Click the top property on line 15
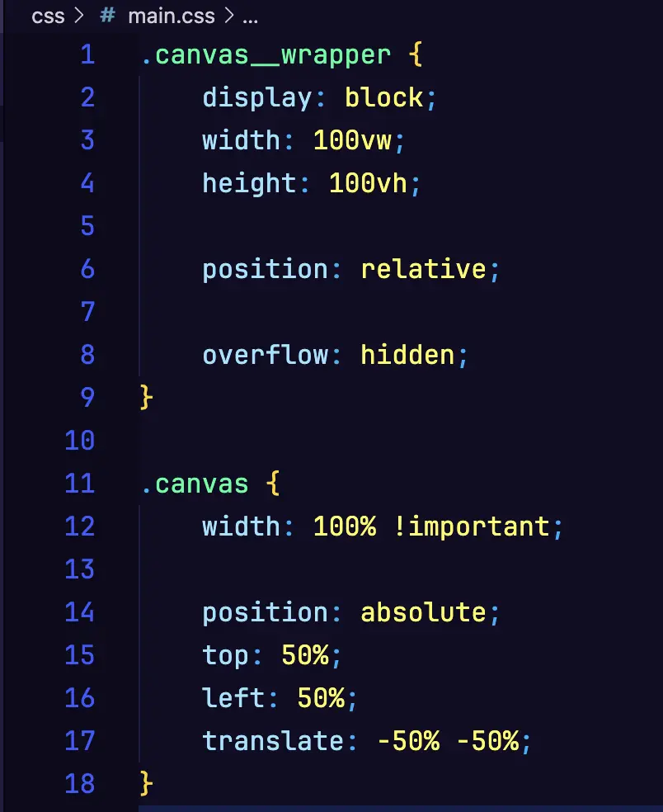The image size is (663, 812). pos(226,655)
